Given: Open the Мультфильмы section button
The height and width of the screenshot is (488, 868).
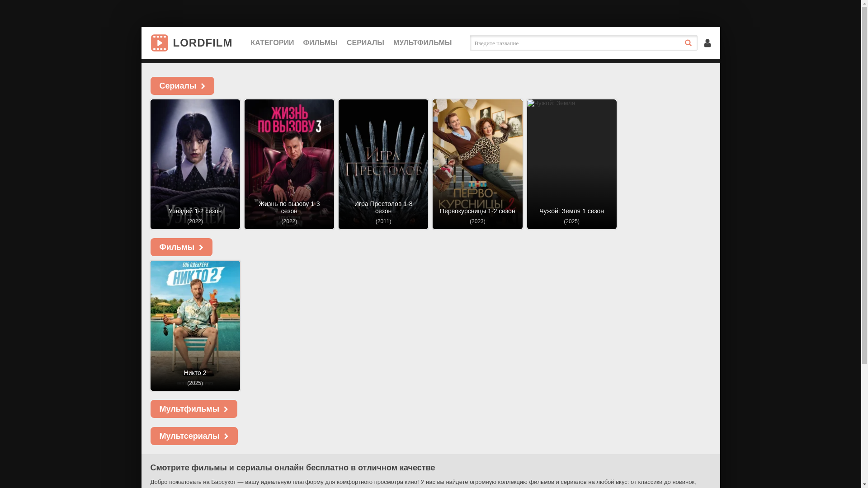Looking at the screenshot, I should pyautogui.click(x=193, y=409).
